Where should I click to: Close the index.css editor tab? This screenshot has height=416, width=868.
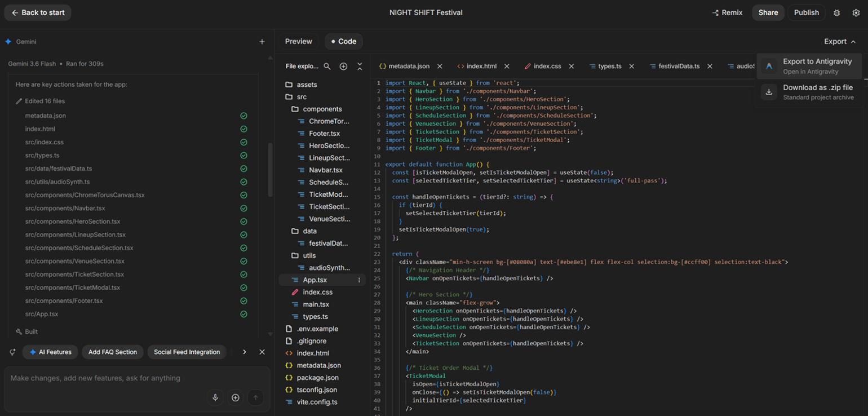571,66
